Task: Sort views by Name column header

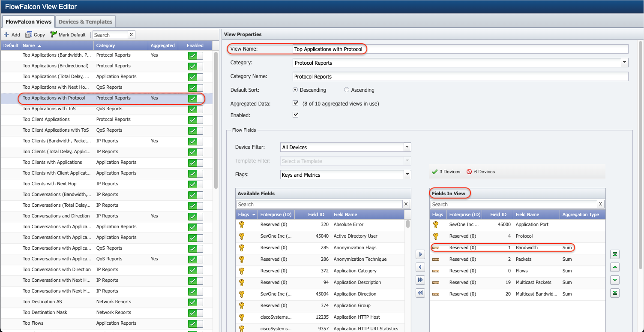Action: click(57, 45)
